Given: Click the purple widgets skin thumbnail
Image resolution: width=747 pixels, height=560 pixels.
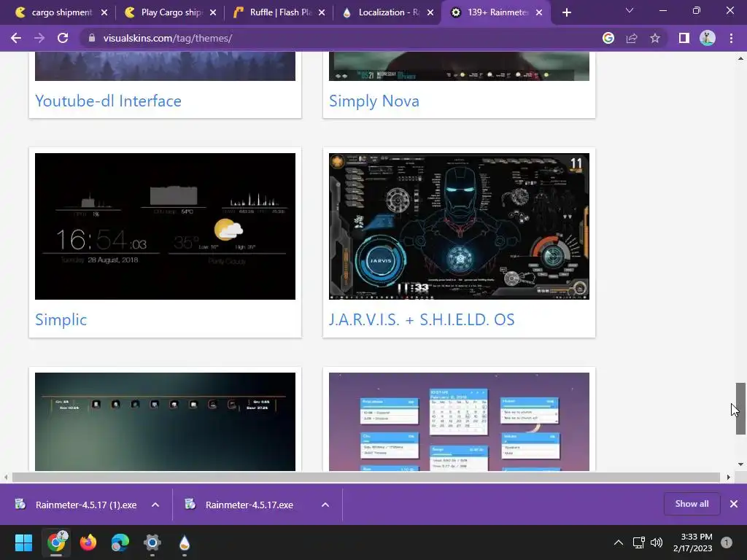Looking at the screenshot, I should [x=459, y=422].
